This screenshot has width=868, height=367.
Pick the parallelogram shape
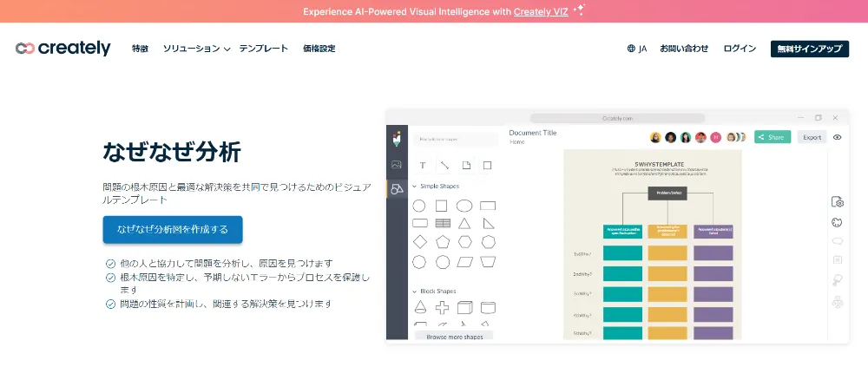tap(464, 262)
